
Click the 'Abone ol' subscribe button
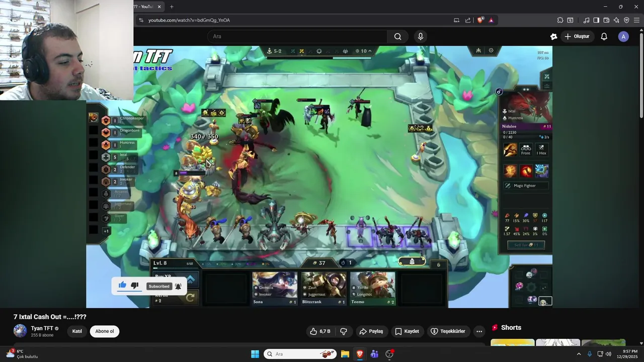(105, 331)
